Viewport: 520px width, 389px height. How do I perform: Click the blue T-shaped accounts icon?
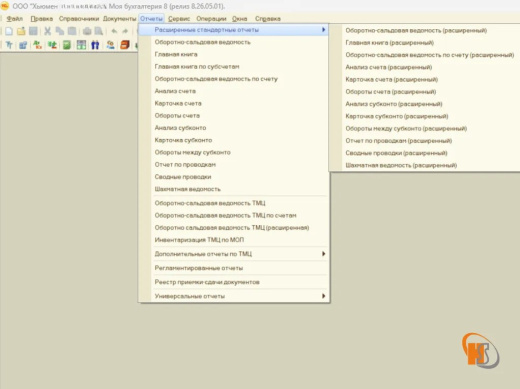(9, 45)
